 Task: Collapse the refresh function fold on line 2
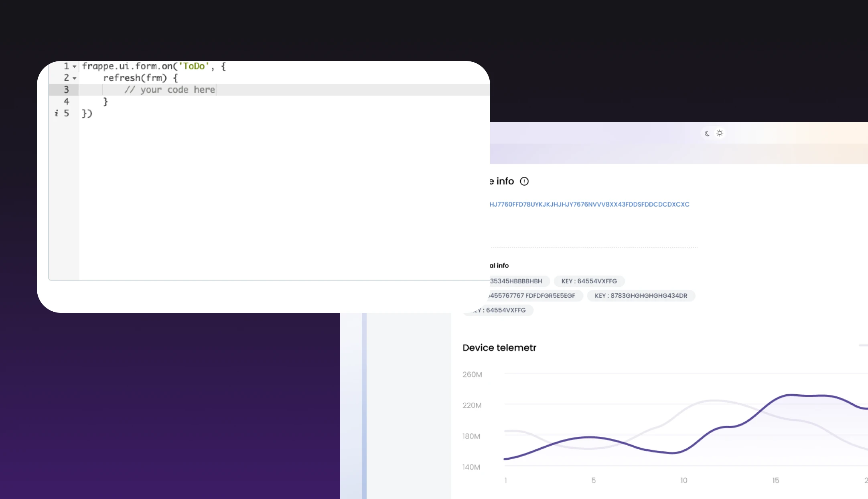pyautogui.click(x=74, y=79)
